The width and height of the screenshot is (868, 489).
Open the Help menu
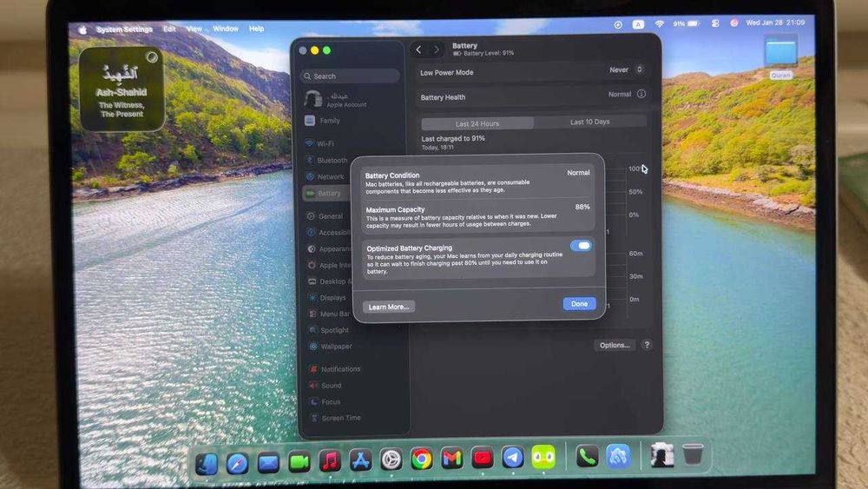pos(256,29)
